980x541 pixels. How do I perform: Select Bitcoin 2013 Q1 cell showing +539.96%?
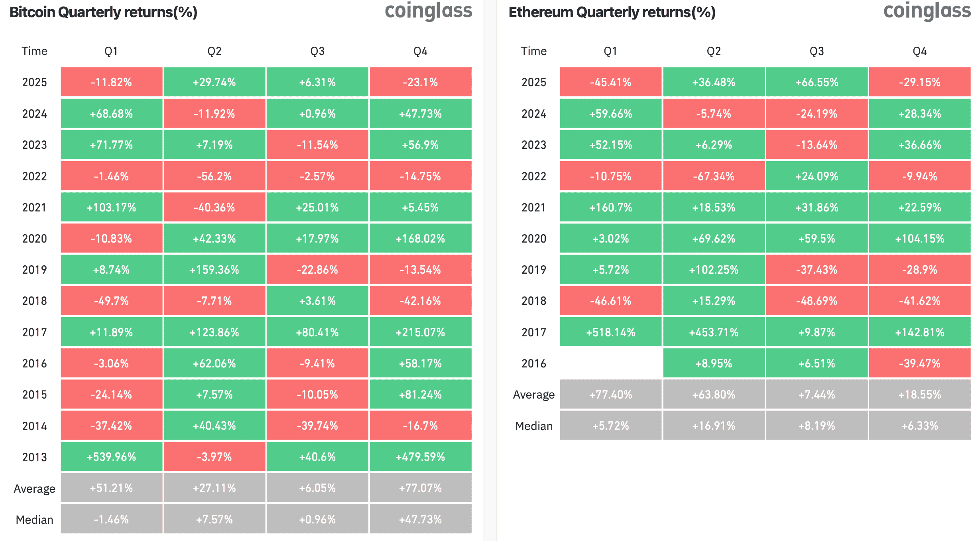click(111, 457)
